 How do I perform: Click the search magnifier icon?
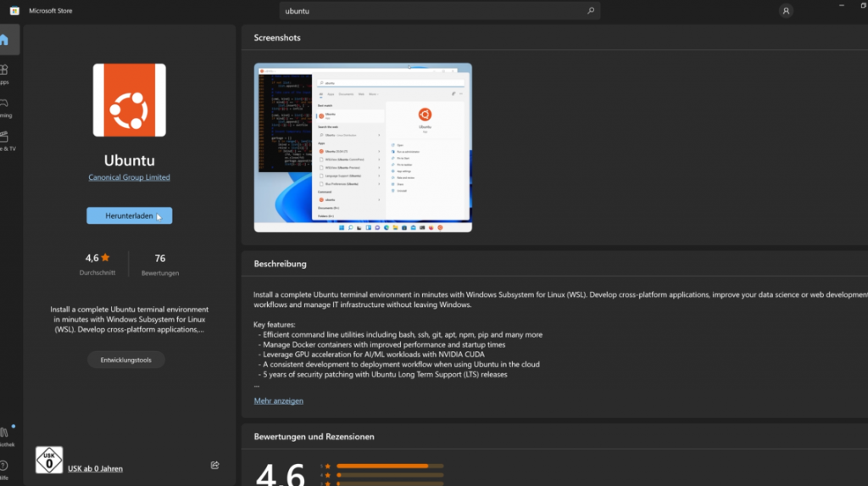pyautogui.click(x=591, y=10)
